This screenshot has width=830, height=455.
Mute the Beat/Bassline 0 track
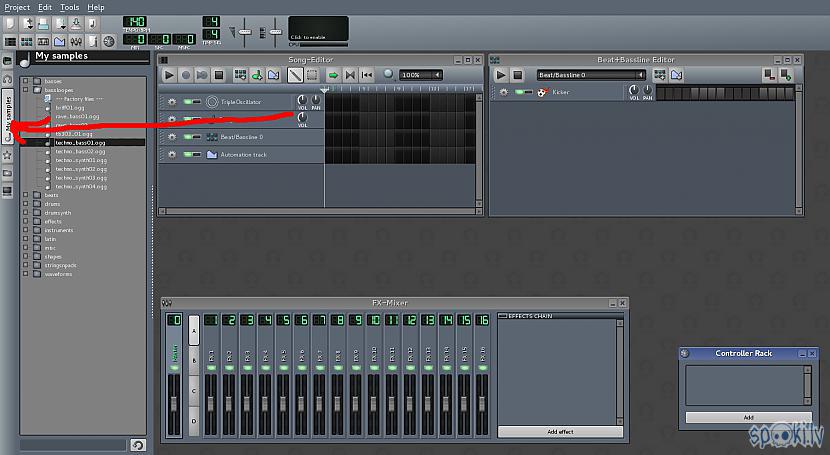[187, 137]
